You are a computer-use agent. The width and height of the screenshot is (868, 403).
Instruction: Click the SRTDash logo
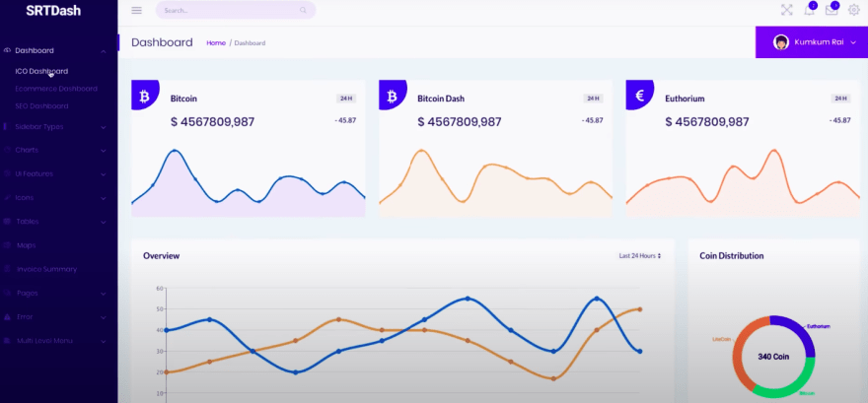53,10
